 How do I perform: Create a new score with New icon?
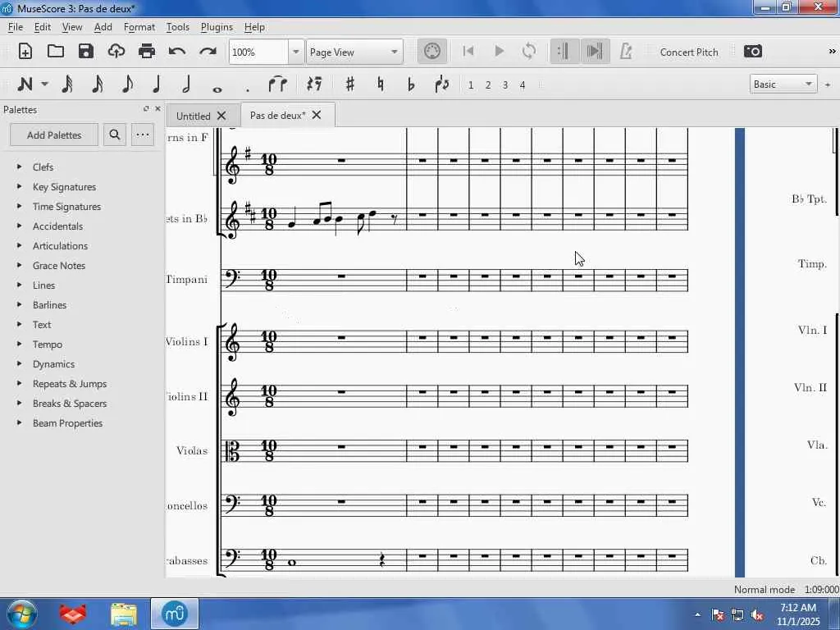pos(25,52)
